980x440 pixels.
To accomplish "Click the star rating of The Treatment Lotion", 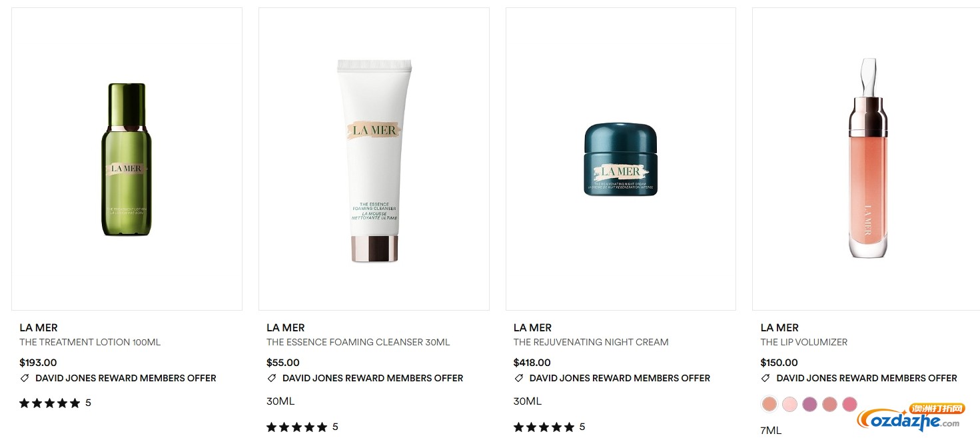I will tap(50, 403).
